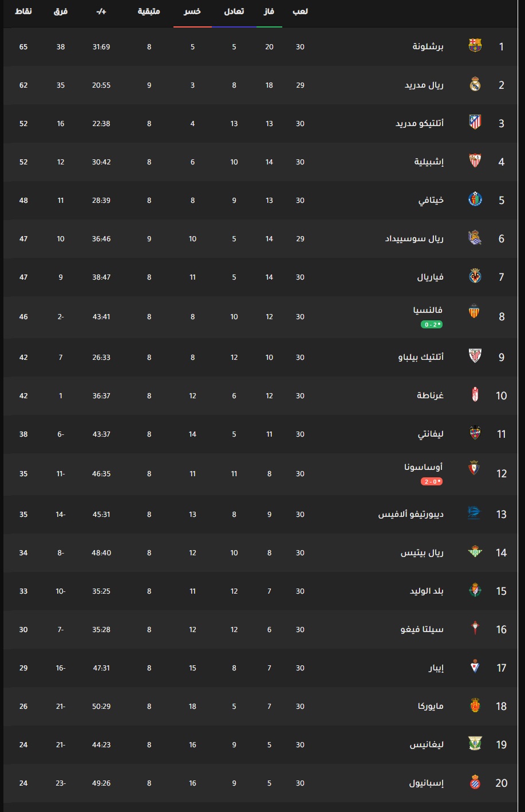Select the Atlético Madrid team logo
525x812 pixels.
475,123
